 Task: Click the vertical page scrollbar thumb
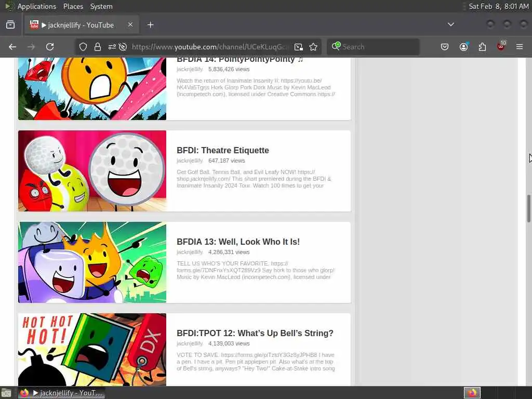(528, 209)
